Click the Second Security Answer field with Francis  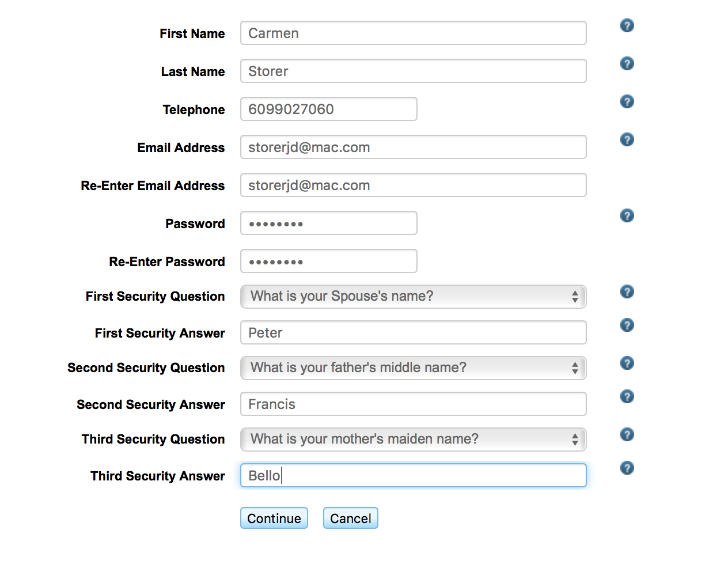coord(413,404)
